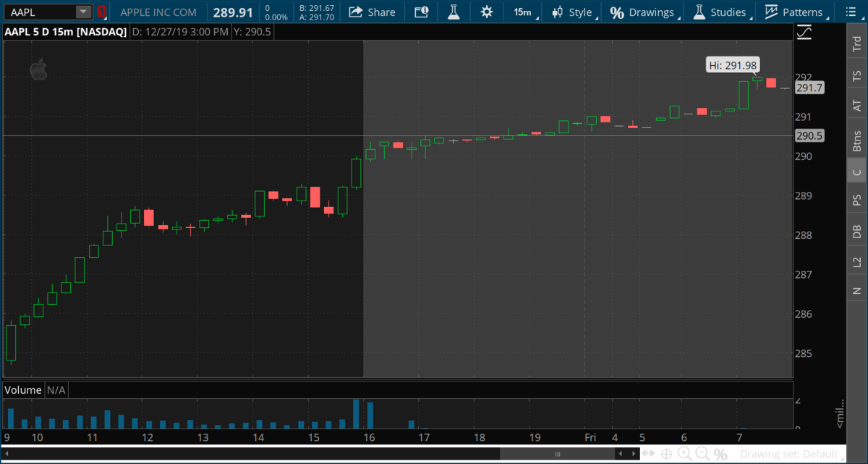The width and height of the screenshot is (868, 464).
Task: Select the C sidebar tab
Action: point(856,172)
